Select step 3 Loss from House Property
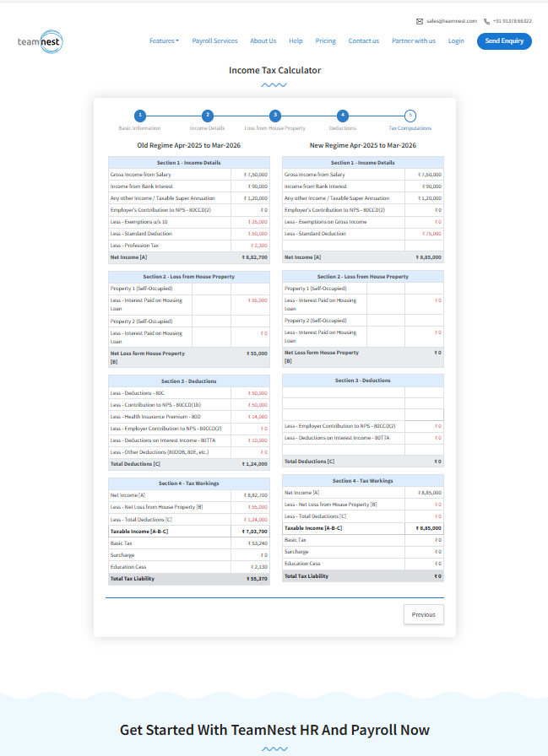The width and height of the screenshot is (548, 756). click(x=274, y=116)
